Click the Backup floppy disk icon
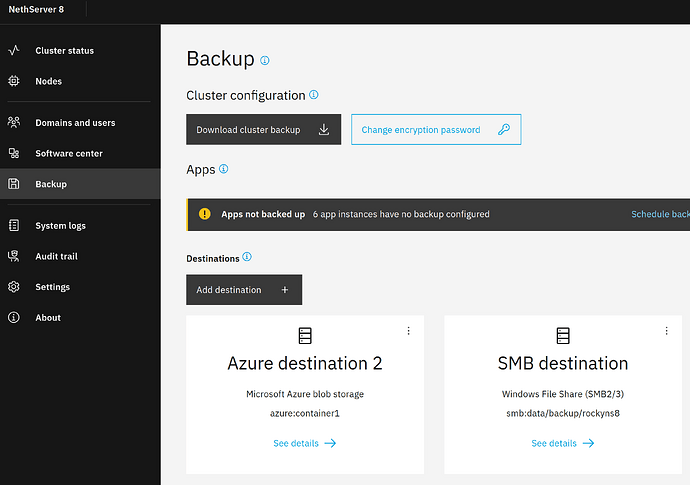690x485 pixels. click(14, 184)
